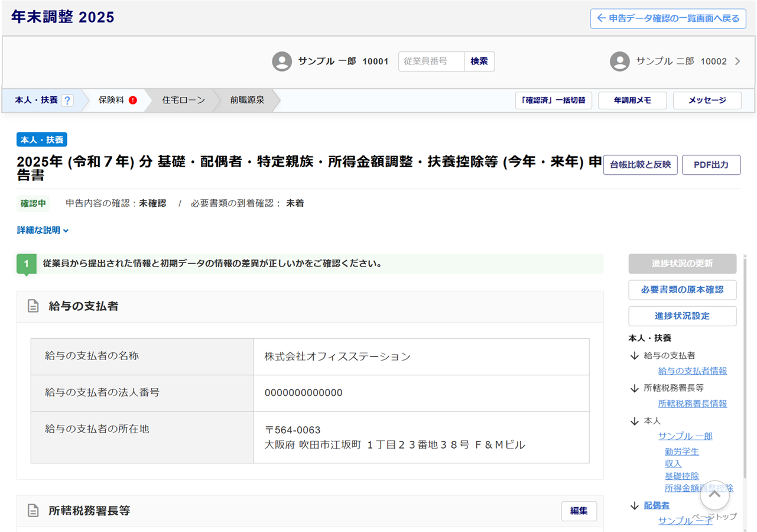Expand 詳細な説明 section
The image size is (757, 532).
point(43,231)
